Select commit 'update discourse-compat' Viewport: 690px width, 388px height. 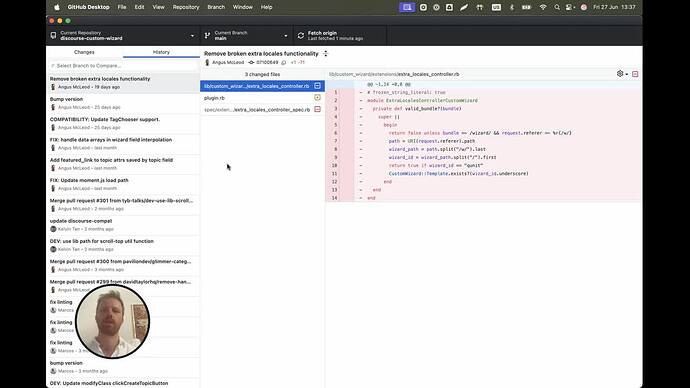pyautogui.click(x=123, y=225)
